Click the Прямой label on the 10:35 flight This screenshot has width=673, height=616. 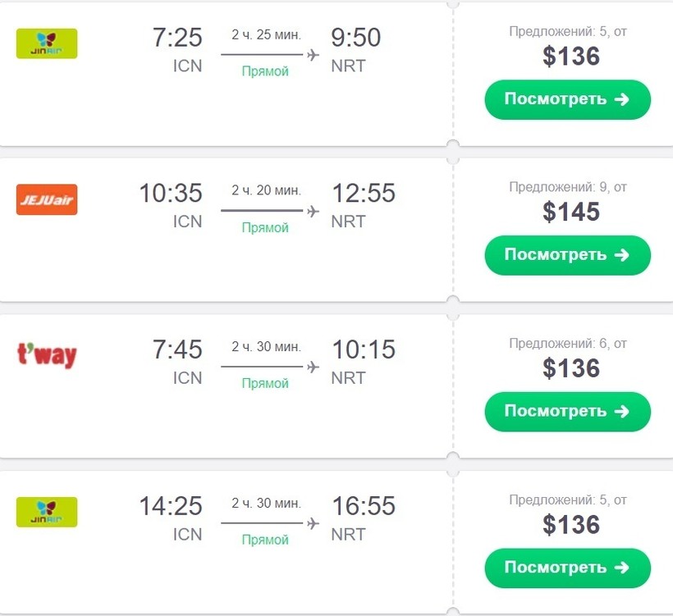(x=265, y=227)
